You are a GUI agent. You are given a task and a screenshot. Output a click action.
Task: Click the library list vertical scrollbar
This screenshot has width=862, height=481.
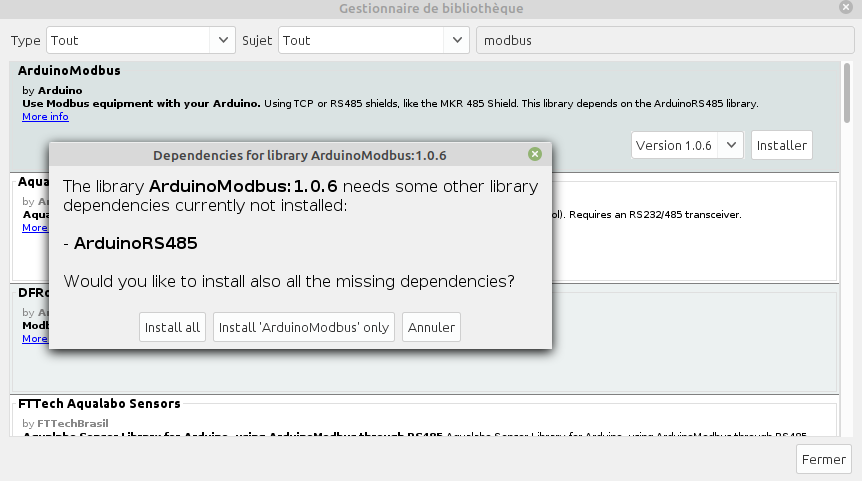[847, 93]
